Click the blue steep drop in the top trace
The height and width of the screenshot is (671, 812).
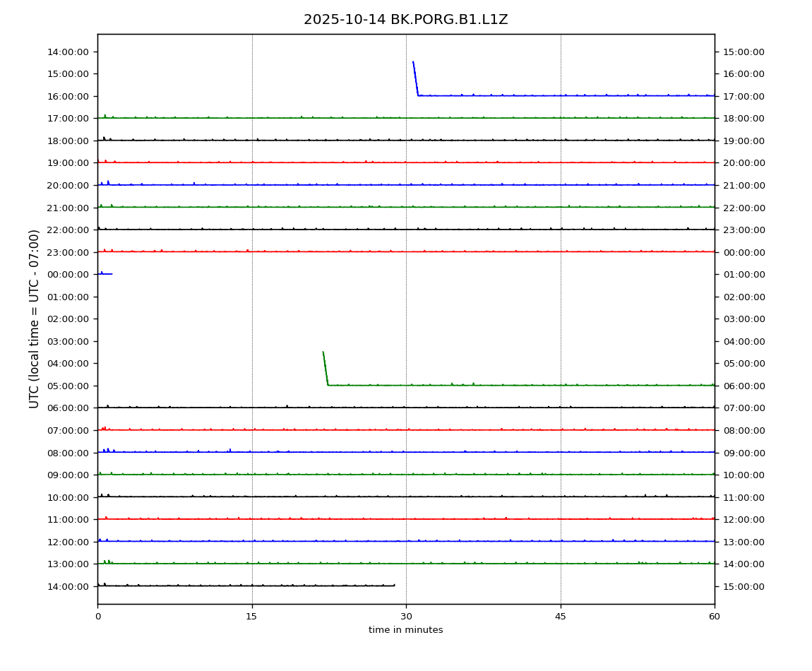[415, 78]
